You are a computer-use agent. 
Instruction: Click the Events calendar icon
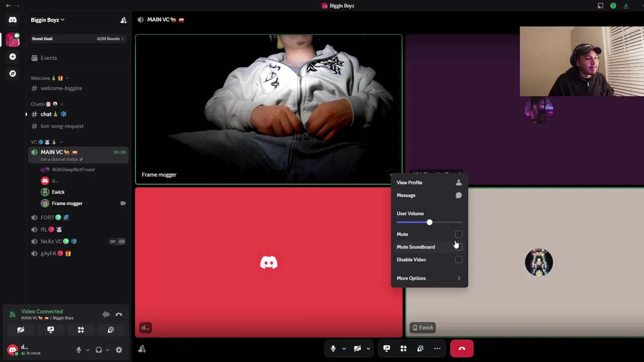[x=34, y=58]
